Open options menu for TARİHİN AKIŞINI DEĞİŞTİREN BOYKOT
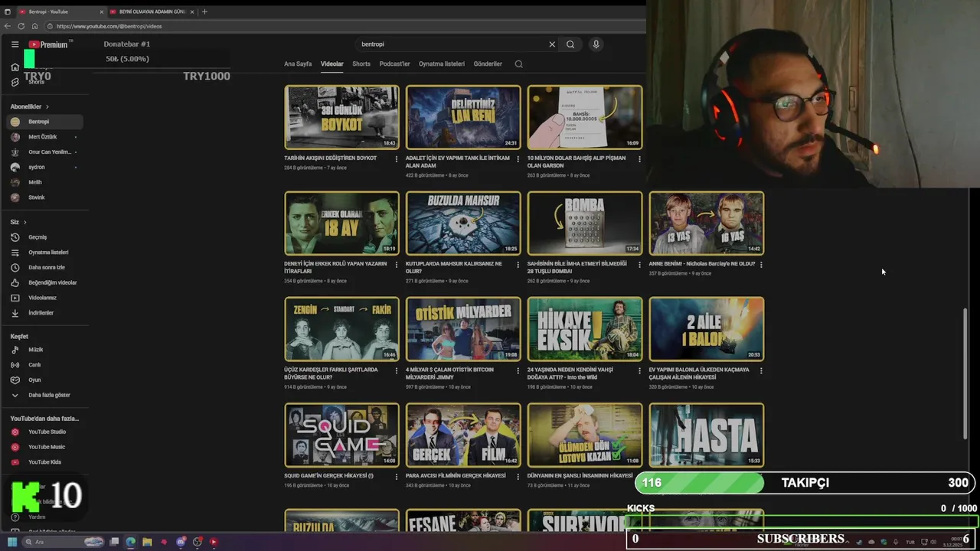 [397, 159]
